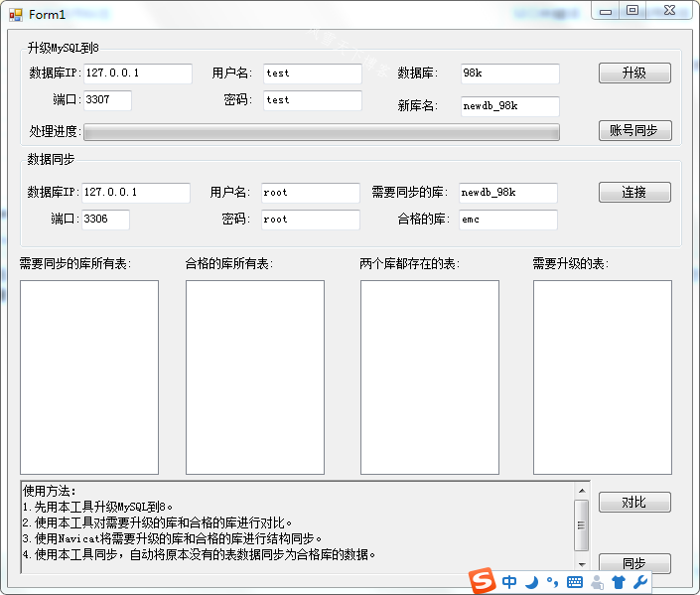Focus the 密码 field containing root
This screenshot has height=595, width=700.
click(311, 220)
